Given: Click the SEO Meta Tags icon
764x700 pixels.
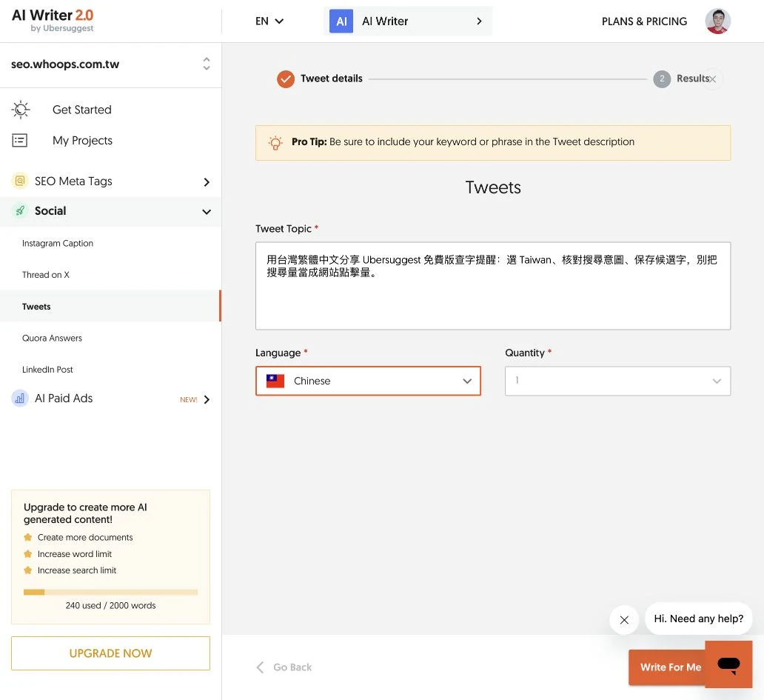Looking at the screenshot, I should click(x=19, y=181).
